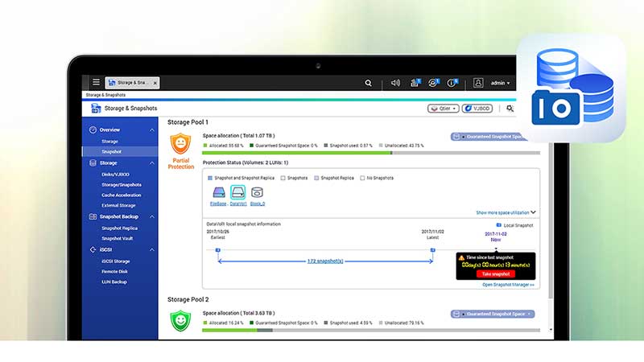
Task: Open the volume notification speaker icon
Action: point(395,83)
